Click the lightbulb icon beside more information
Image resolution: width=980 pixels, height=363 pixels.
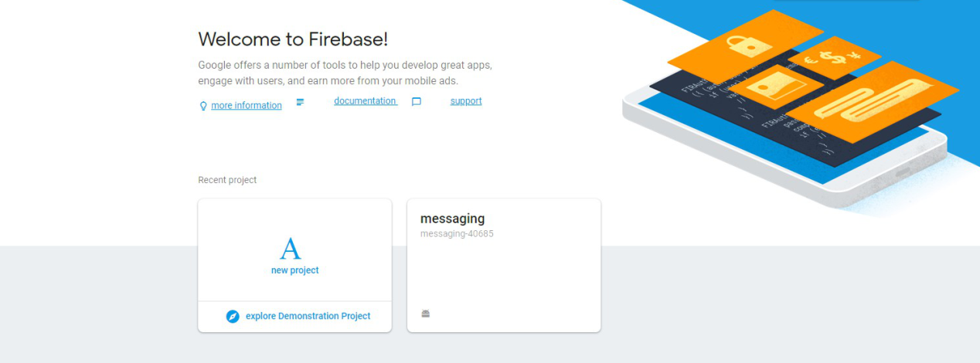(x=203, y=106)
